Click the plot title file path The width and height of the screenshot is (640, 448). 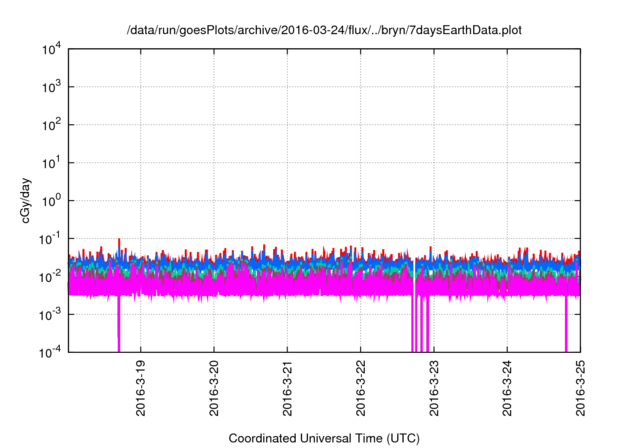click(324, 30)
